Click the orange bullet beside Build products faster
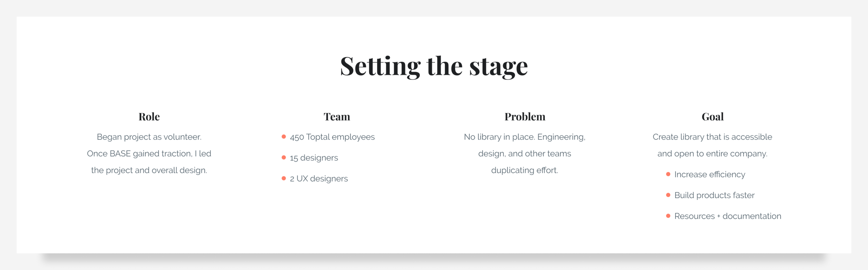This screenshot has height=270, width=868. 668,195
